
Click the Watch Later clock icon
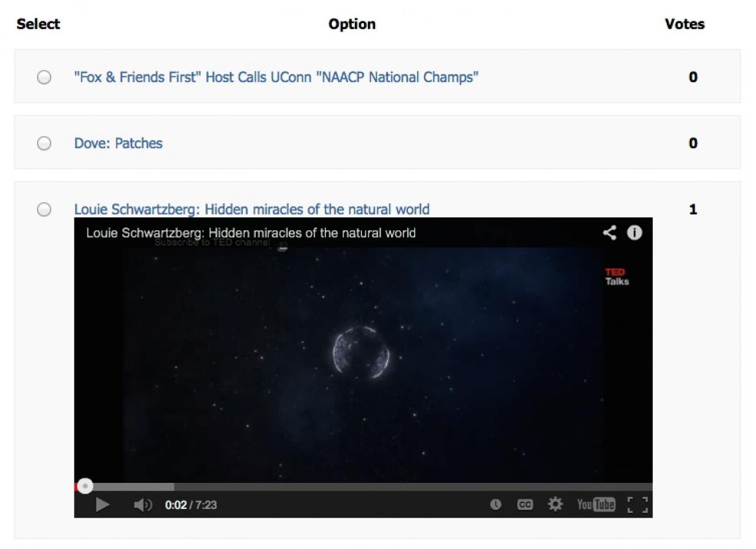coord(496,504)
